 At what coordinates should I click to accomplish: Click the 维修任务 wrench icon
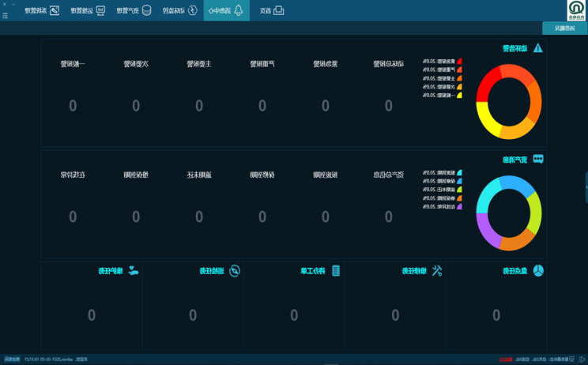[436, 271]
